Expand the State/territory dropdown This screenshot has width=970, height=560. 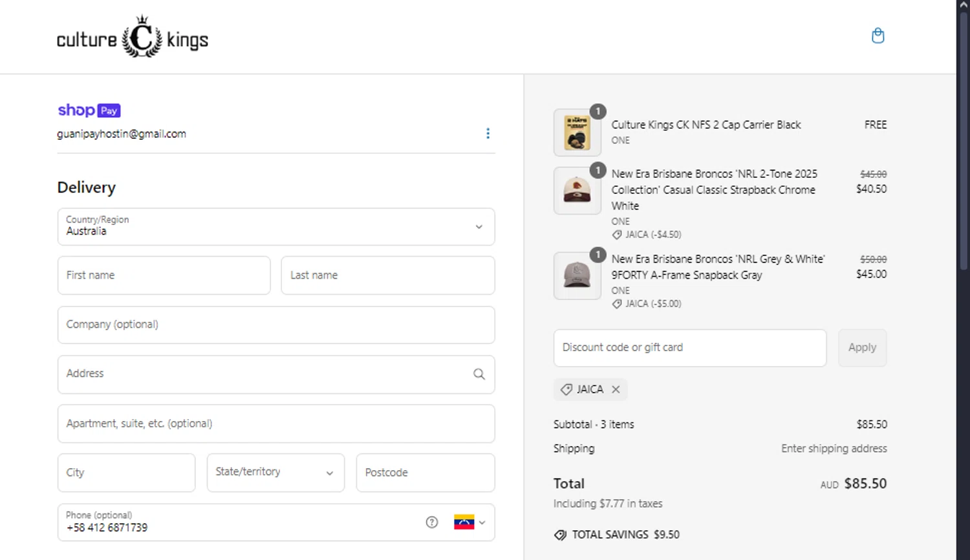click(275, 473)
